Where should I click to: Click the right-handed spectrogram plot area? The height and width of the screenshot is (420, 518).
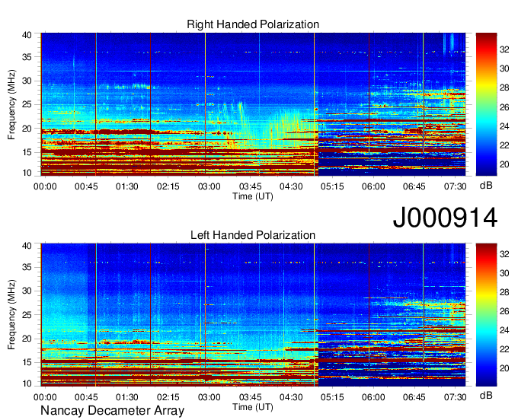tap(253, 104)
